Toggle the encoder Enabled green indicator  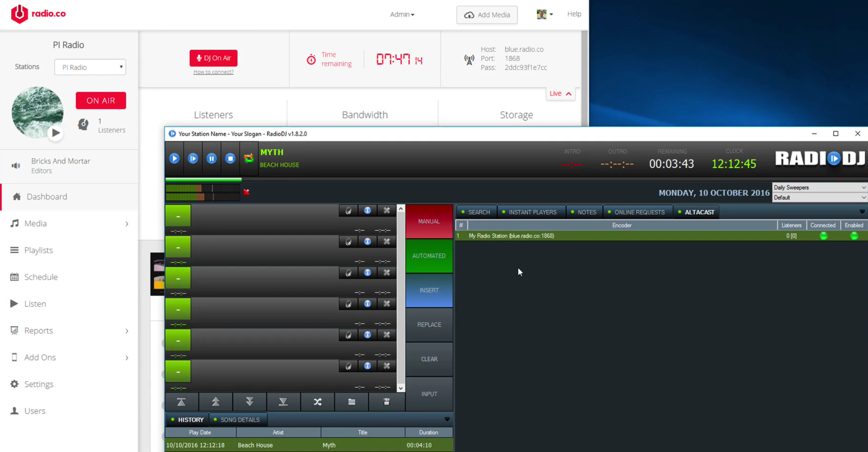[854, 236]
